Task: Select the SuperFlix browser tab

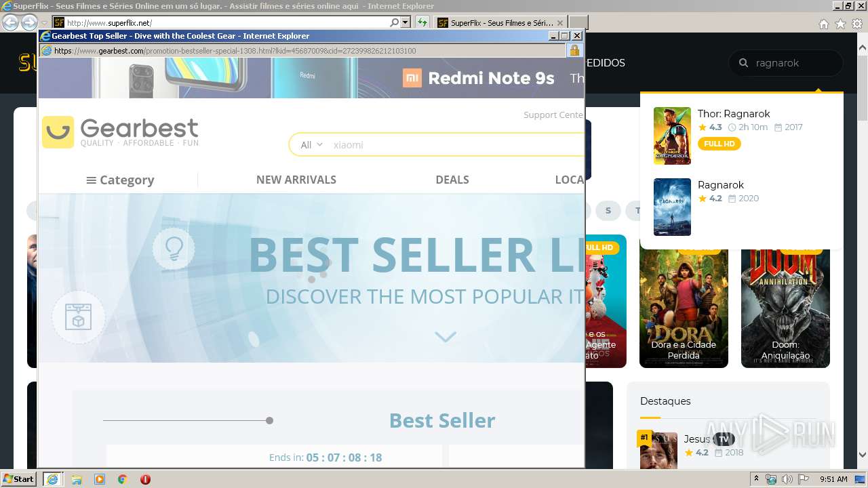Action: [500, 22]
